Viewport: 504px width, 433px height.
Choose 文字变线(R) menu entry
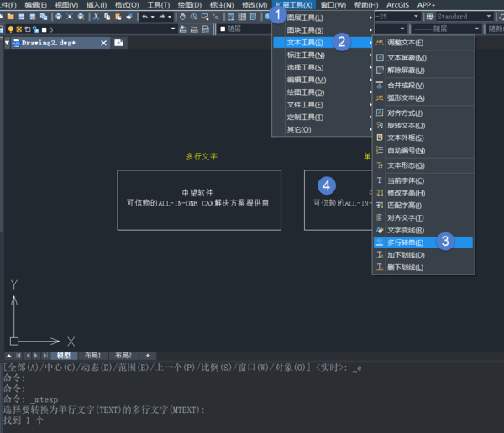[423, 230]
